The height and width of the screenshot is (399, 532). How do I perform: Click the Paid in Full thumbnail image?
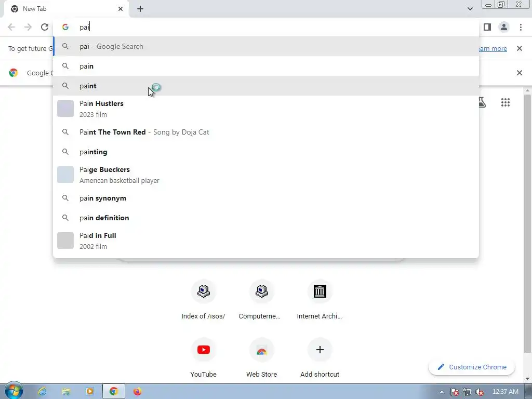tap(65, 240)
